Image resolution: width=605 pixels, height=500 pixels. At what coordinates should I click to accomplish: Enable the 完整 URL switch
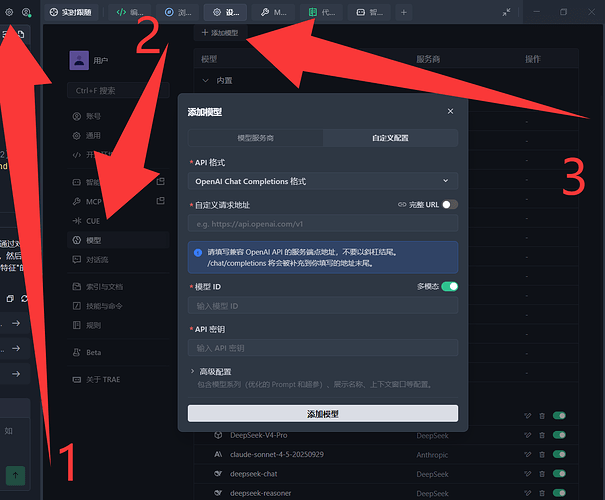[x=450, y=204]
